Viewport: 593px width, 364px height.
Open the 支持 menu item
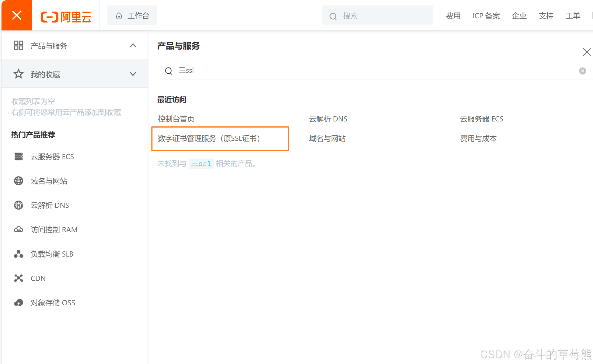(546, 16)
